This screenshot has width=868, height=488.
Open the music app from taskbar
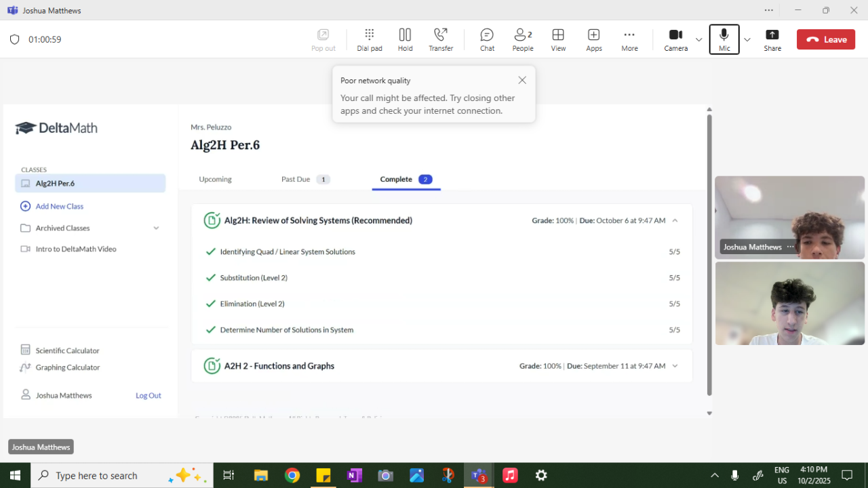510,475
